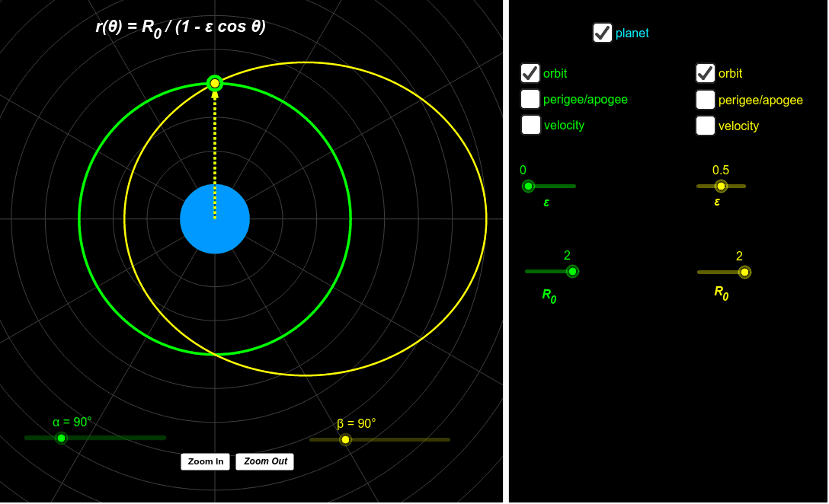This screenshot has width=829, height=504.
Task: Click the yellow 0.5 eccentricity value
Action: pos(721,170)
